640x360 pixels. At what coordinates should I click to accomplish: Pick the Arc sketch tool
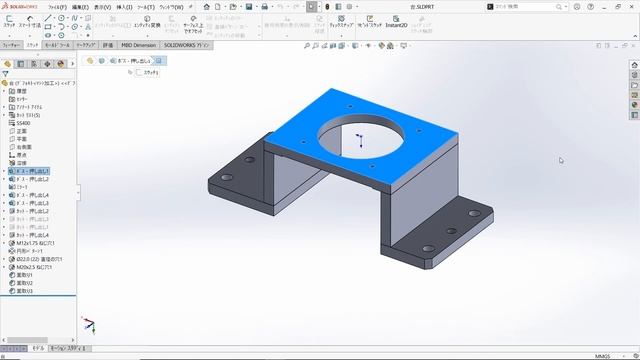[61, 27]
